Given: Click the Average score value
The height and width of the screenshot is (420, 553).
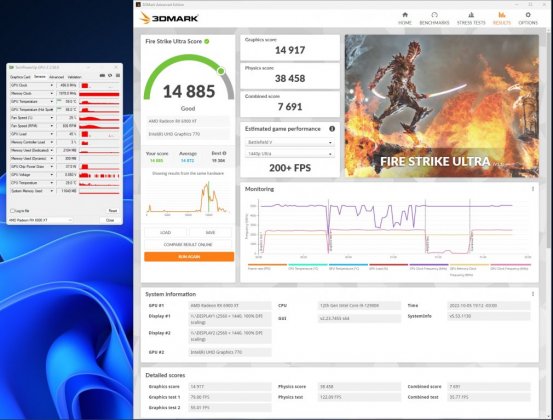Looking at the screenshot, I should click(x=188, y=160).
